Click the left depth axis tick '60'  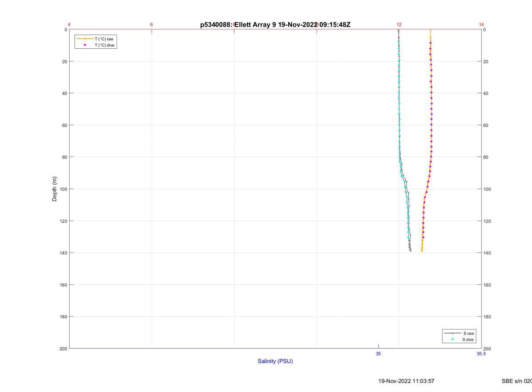coord(64,125)
